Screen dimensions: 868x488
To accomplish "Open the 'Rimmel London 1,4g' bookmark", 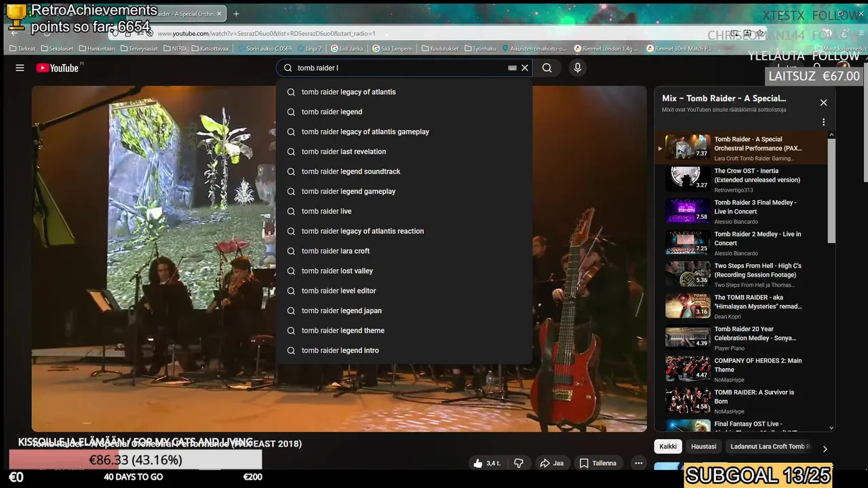I will 606,49.
